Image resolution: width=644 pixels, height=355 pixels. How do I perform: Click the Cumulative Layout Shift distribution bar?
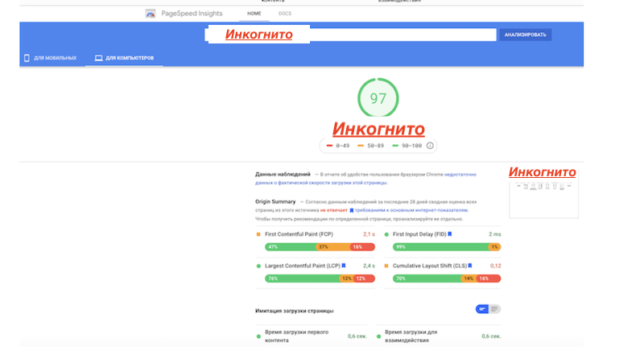[447, 279]
